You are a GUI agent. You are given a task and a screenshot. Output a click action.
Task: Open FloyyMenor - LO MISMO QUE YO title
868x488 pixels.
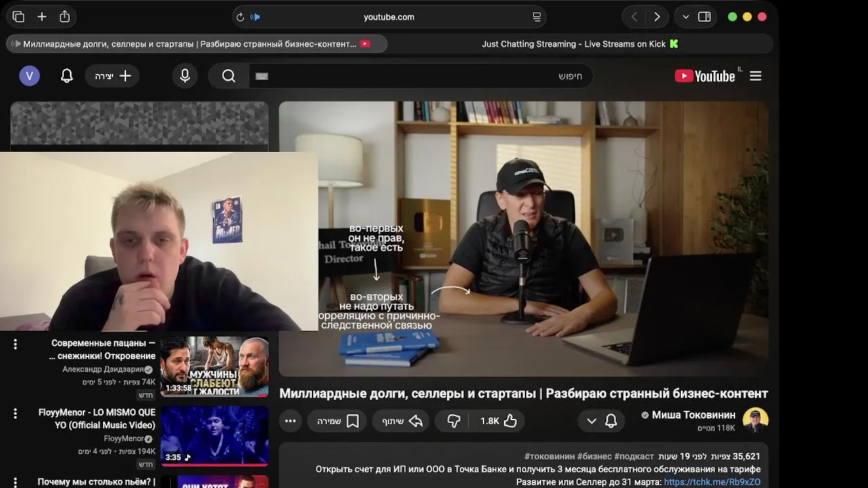pyautogui.click(x=97, y=419)
